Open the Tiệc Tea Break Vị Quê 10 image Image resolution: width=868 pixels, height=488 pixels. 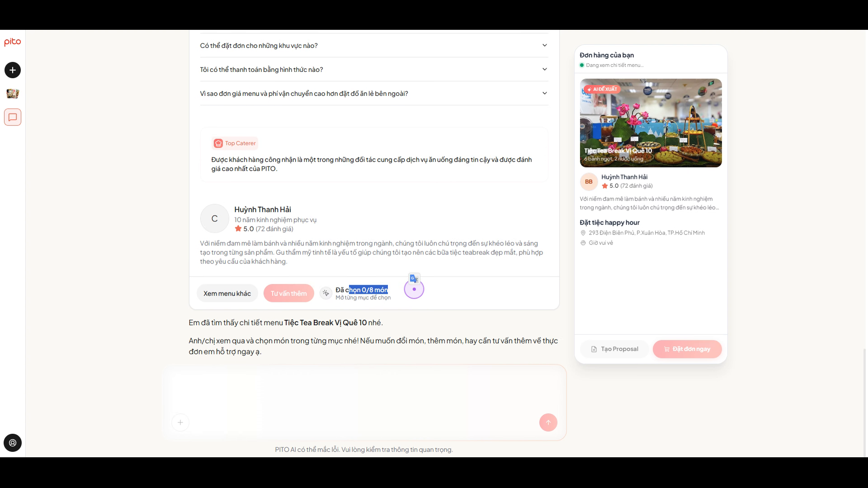651,123
